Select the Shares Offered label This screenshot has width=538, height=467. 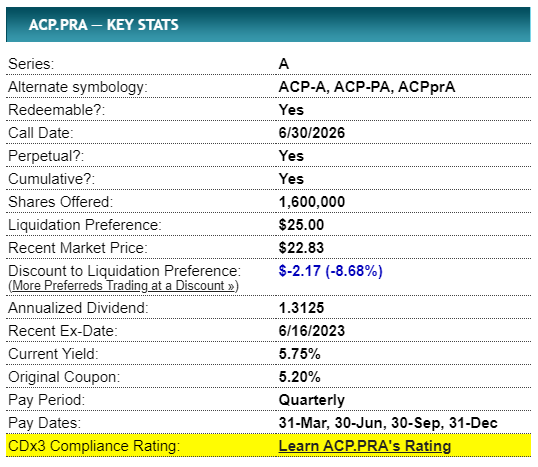(x=61, y=202)
